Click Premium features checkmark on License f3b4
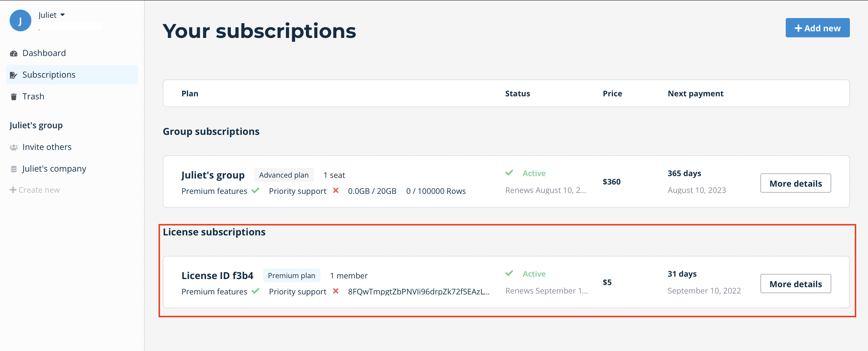This screenshot has width=868, height=351. [x=255, y=291]
